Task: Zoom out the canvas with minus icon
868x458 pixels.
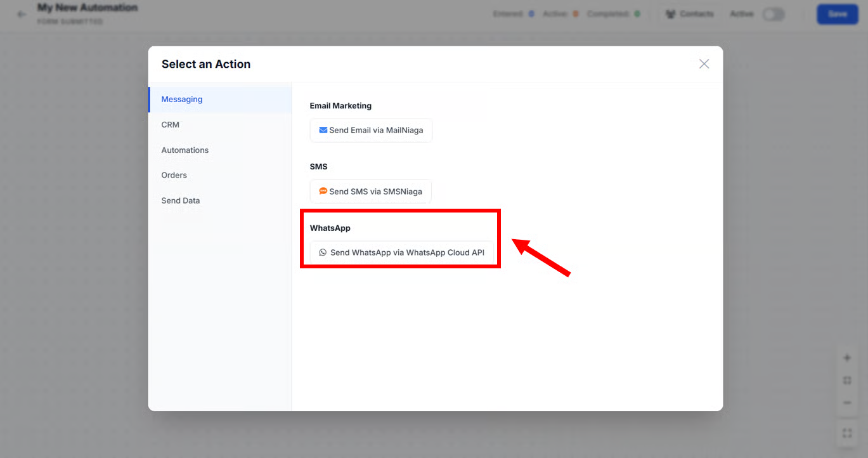Action: (846, 403)
